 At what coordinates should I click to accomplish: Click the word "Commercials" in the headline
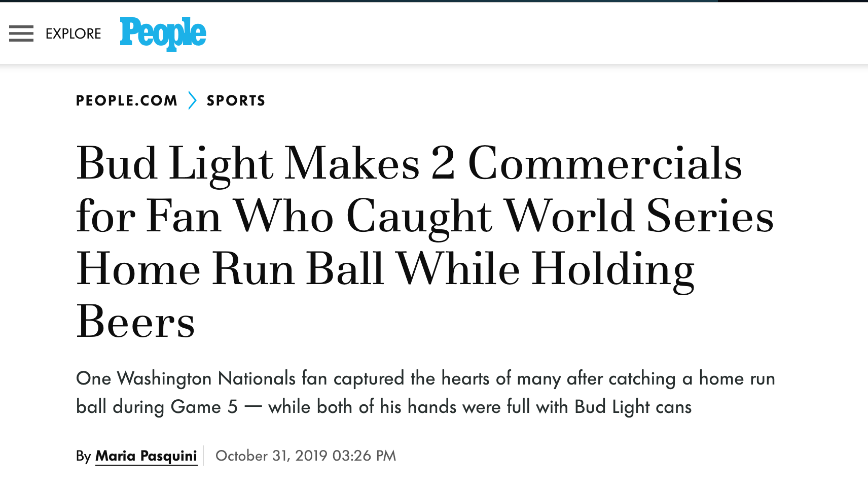(605, 163)
